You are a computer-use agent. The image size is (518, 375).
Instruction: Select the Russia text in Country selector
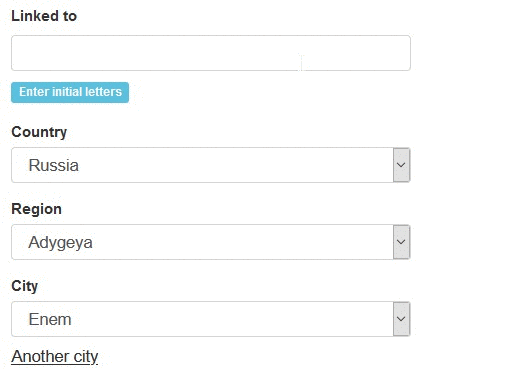54,165
